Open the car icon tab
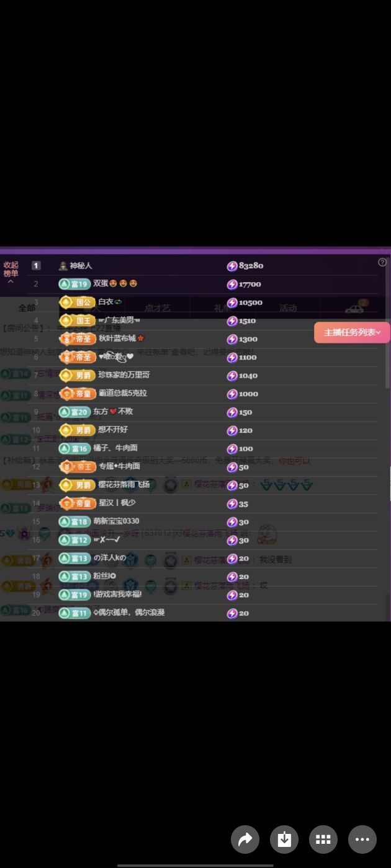 pyautogui.click(x=354, y=309)
